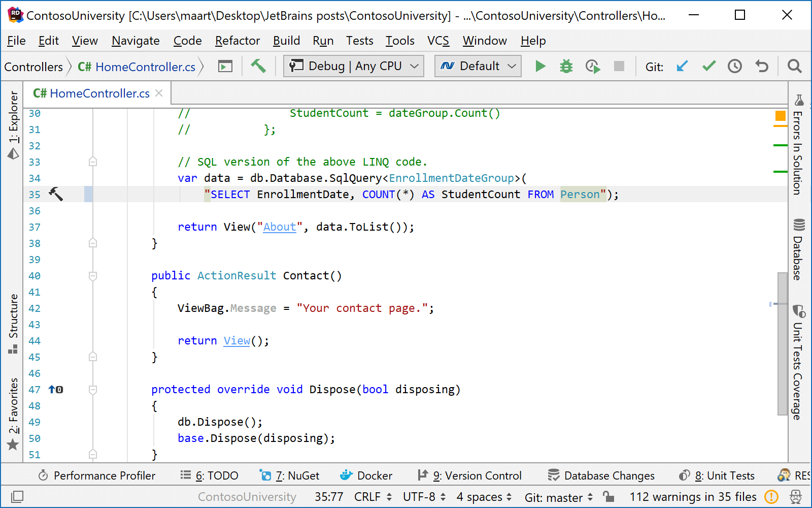This screenshot has width=812, height=508.
Task: Run the Default configuration with play button
Action: 540,66
